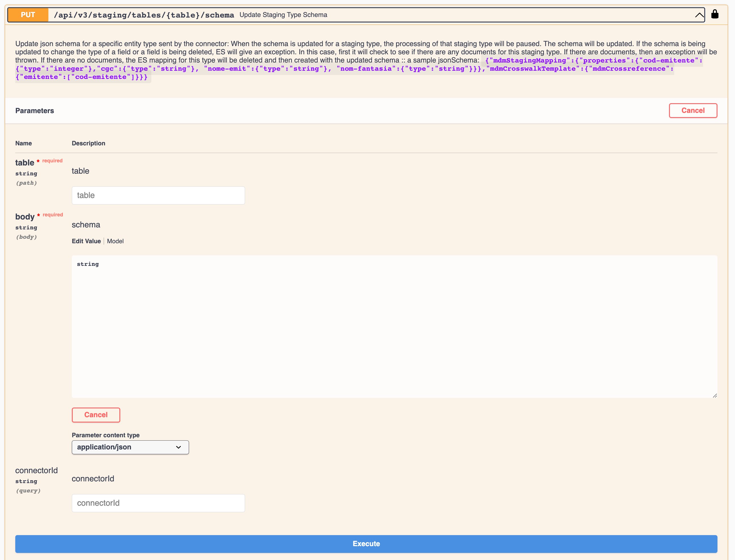The height and width of the screenshot is (560, 735).
Task: Click inside the schema body textarea
Action: pos(394,327)
